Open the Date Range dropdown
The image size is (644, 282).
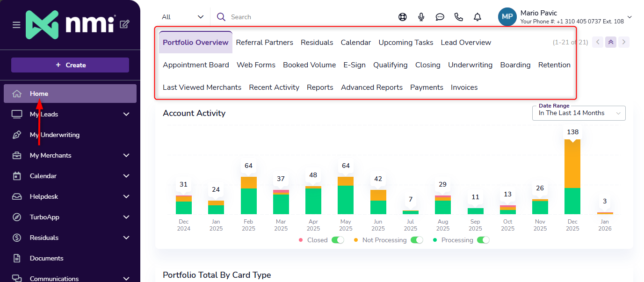pos(579,113)
